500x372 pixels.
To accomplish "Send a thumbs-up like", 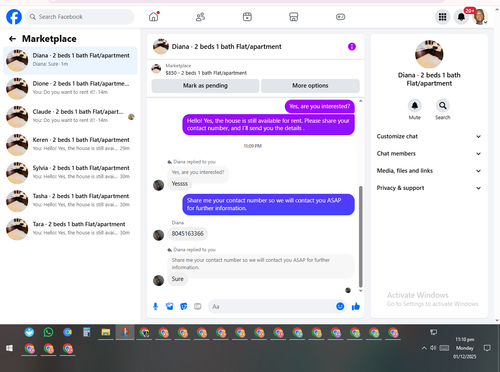I will tap(356, 306).
